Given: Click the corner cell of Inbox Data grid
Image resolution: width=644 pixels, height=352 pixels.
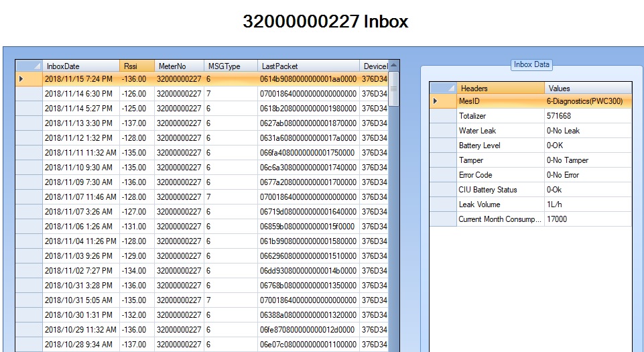Looking at the screenshot, I should tap(443, 88).
